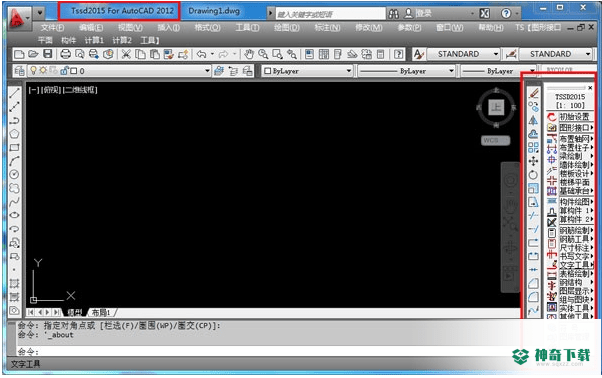Image resolution: width=602 pixels, height=378 pixels.
Task: Click the Cut scissors icon
Action: [x=126, y=54]
